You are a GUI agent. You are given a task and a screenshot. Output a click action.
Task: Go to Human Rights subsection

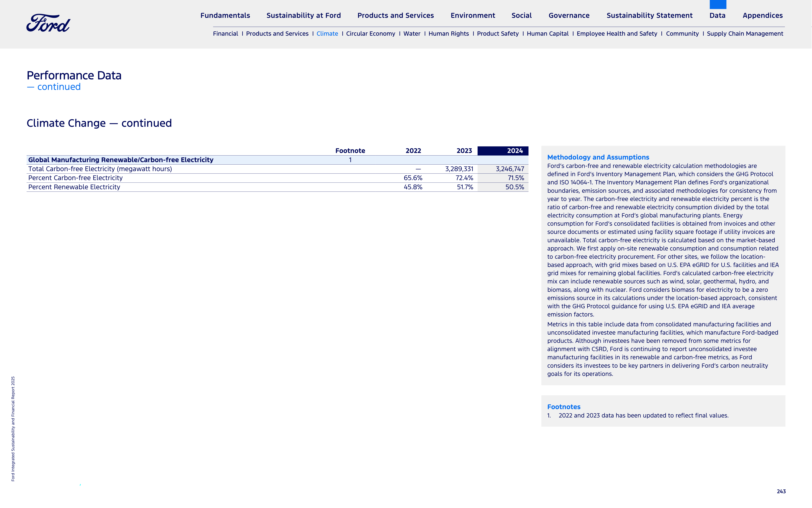[x=448, y=34]
